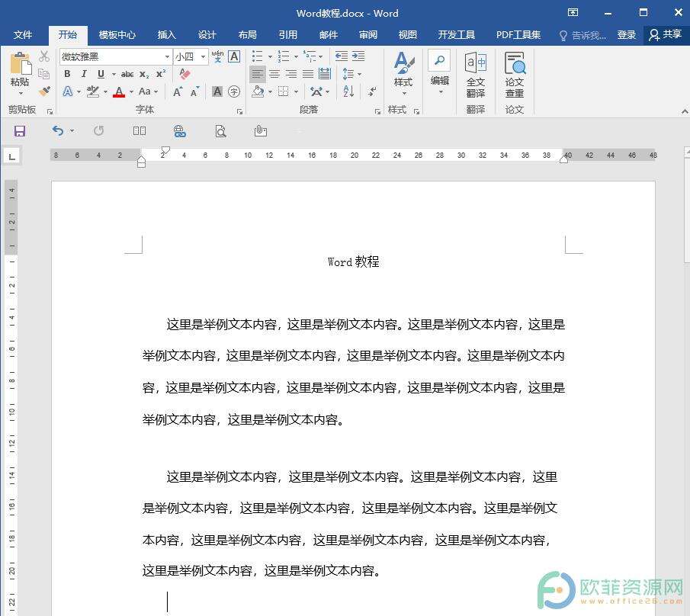This screenshot has width=690, height=616.
Task: Open the bullet list dropdown arrow
Action: pyautogui.click(x=270, y=56)
